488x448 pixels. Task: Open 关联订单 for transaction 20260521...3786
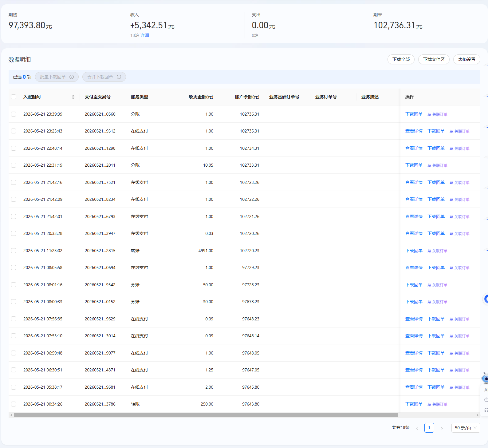437,404
